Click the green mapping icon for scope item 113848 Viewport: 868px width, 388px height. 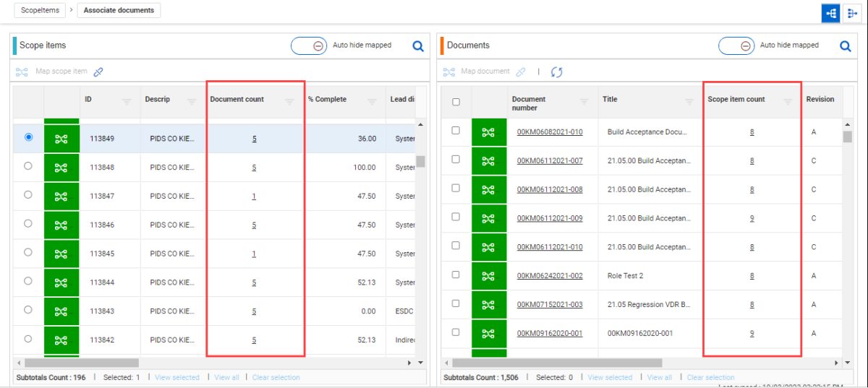coord(61,167)
